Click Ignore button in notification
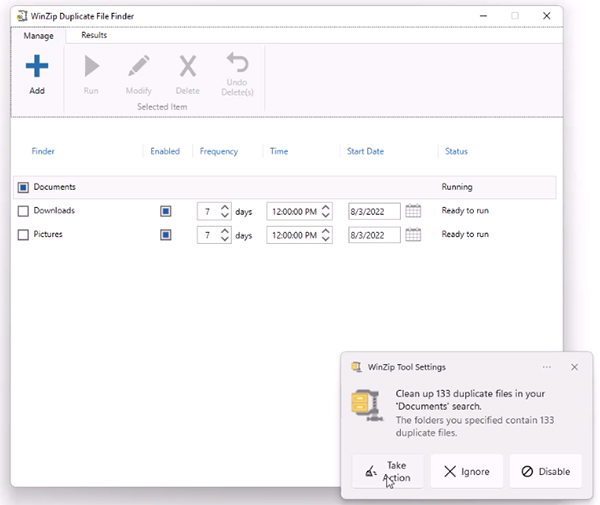 pyautogui.click(x=466, y=471)
